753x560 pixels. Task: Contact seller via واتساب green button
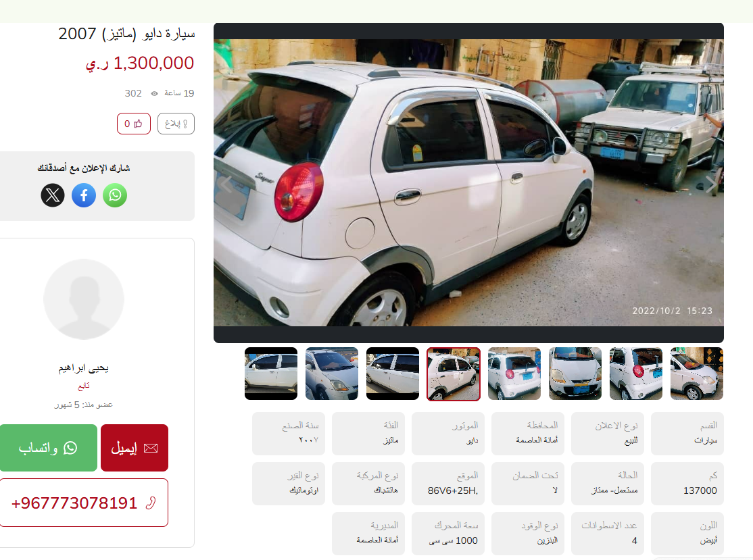[x=47, y=448]
